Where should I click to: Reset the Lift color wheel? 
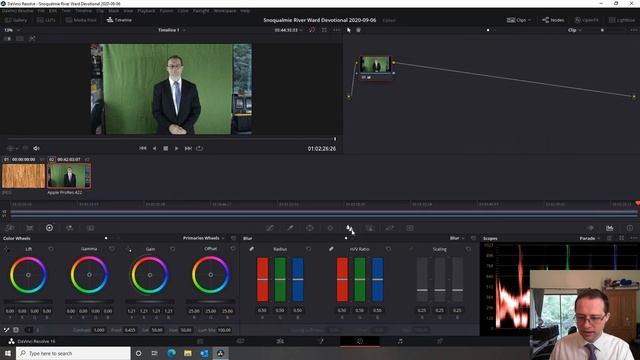click(x=51, y=249)
